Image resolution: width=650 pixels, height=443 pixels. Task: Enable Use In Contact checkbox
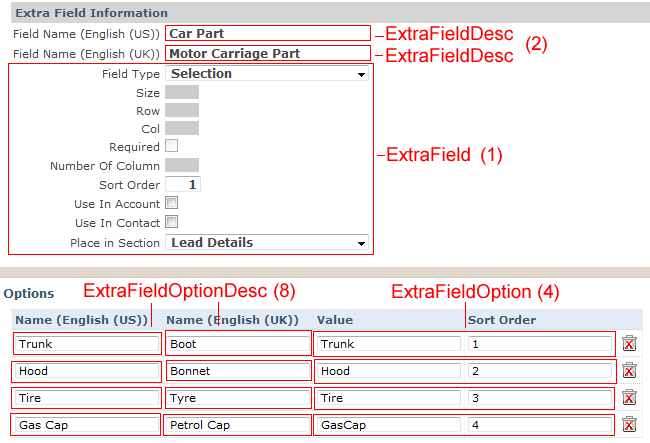[172, 222]
